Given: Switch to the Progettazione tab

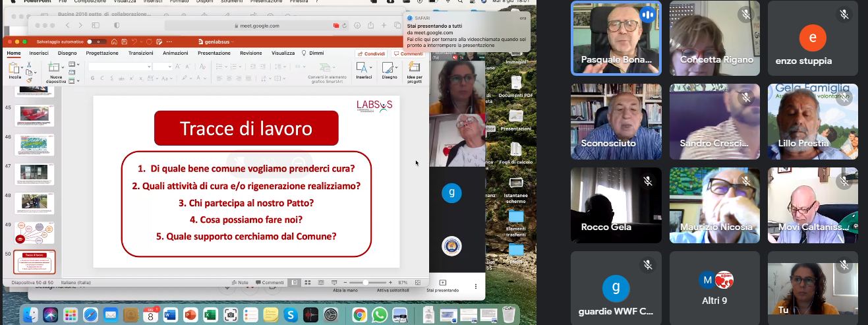Looking at the screenshot, I should pos(102,53).
